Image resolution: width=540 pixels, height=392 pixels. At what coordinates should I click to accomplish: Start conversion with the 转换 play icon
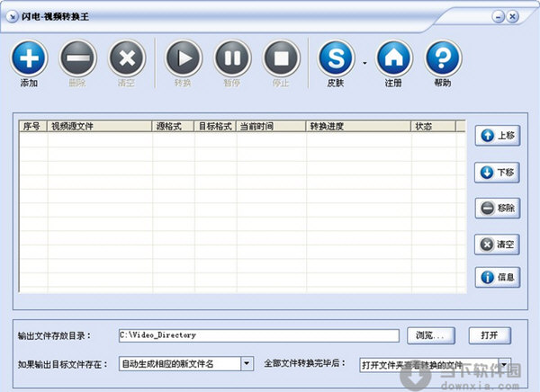coord(183,58)
